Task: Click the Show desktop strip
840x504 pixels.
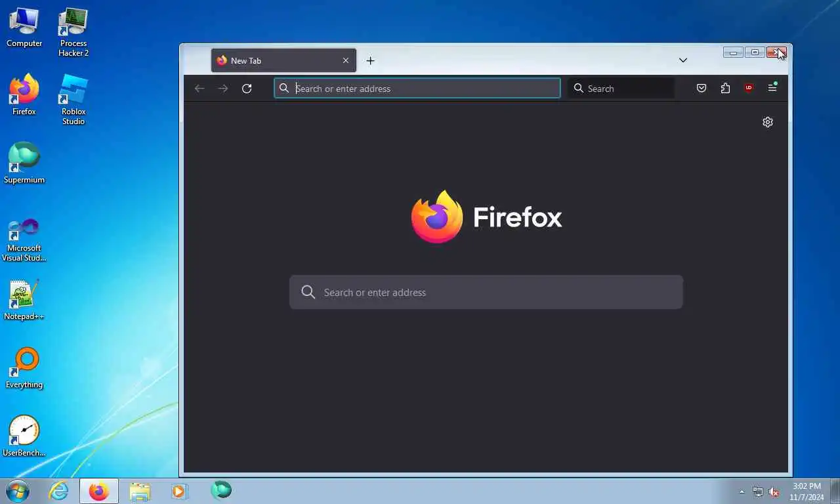Action: [x=835, y=492]
